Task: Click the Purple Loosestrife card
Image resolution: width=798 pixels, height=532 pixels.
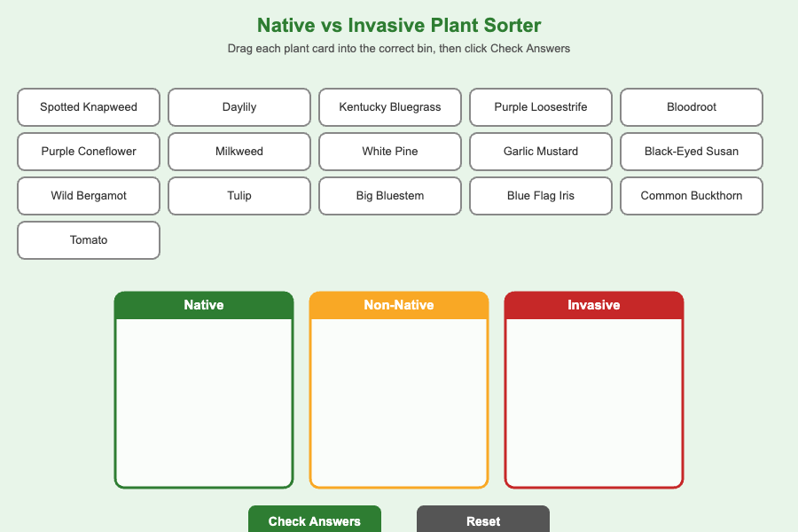Action: pyautogui.click(x=541, y=107)
